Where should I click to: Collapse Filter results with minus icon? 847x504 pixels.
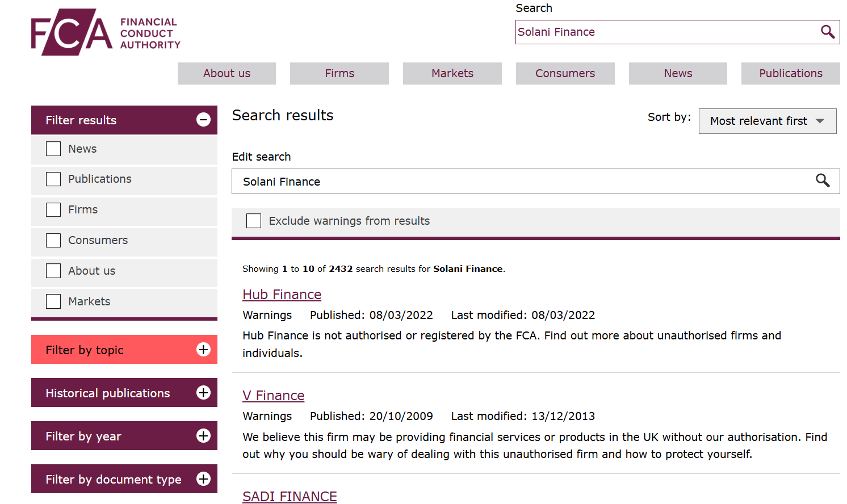click(x=203, y=120)
